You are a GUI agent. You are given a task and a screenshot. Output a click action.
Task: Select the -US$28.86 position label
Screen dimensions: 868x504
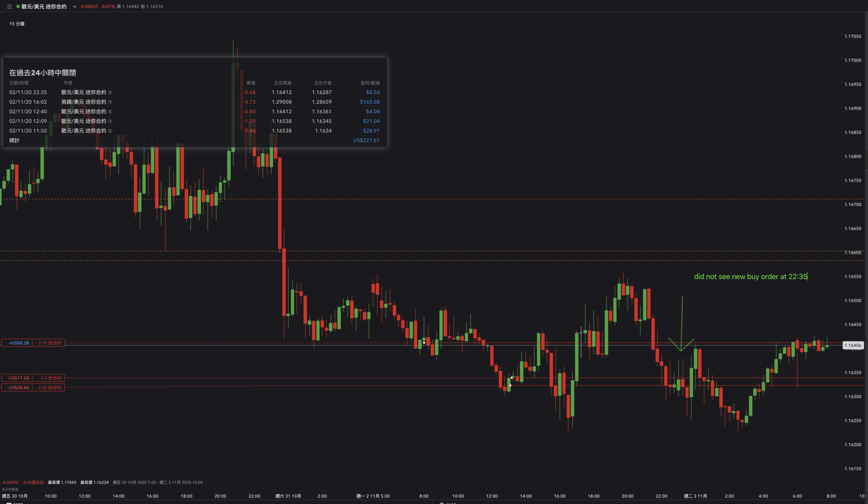pyautogui.click(x=19, y=388)
